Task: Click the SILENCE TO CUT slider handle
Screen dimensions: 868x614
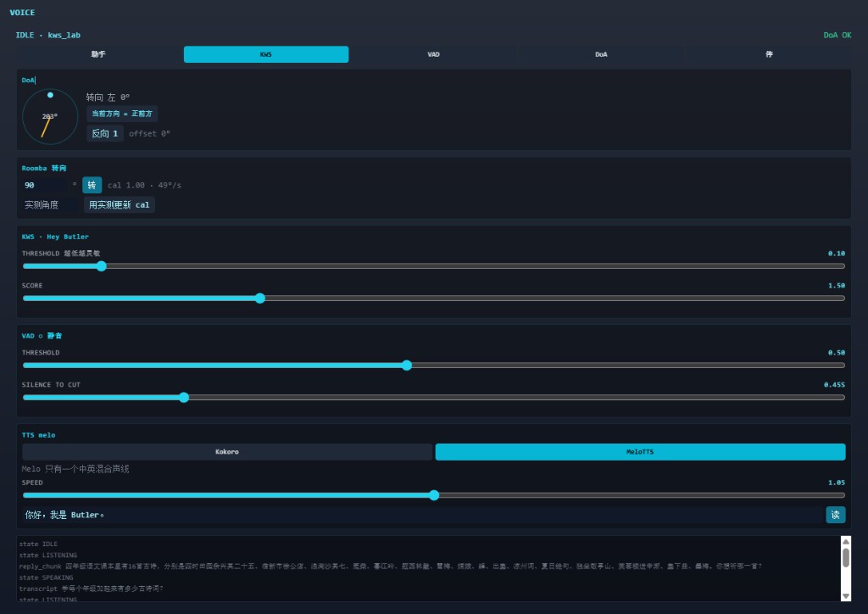Action: point(184,398)
